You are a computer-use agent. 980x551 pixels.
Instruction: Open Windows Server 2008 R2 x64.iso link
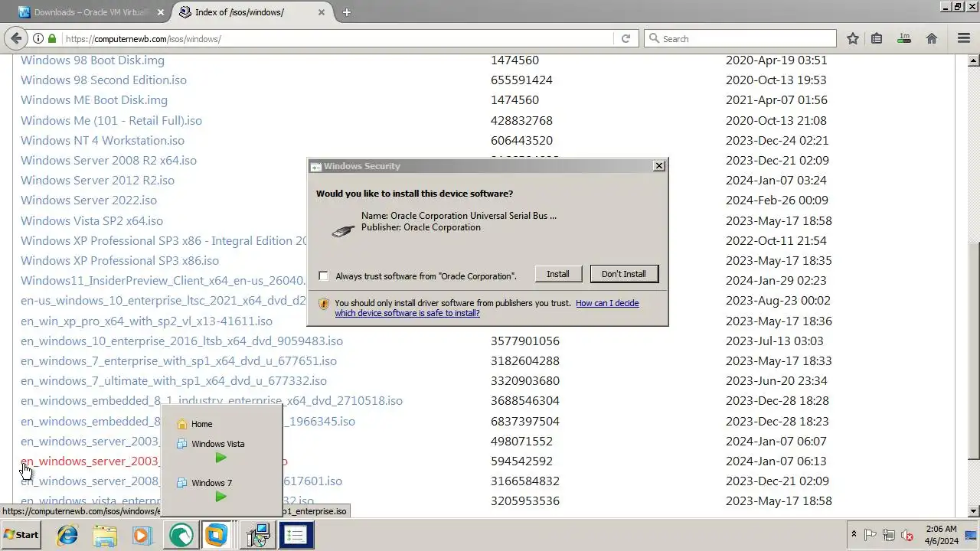pos(109,160)
